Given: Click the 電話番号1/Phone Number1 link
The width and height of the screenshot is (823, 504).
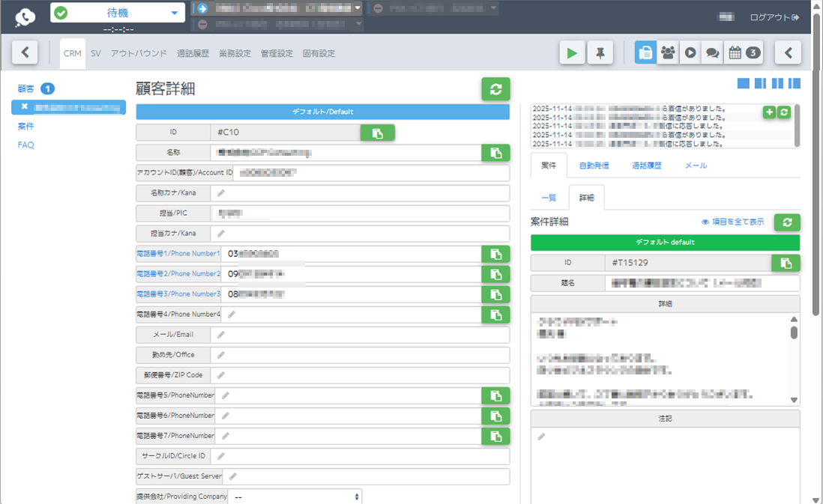Looking at the screenshot, I should coord(180,254).
